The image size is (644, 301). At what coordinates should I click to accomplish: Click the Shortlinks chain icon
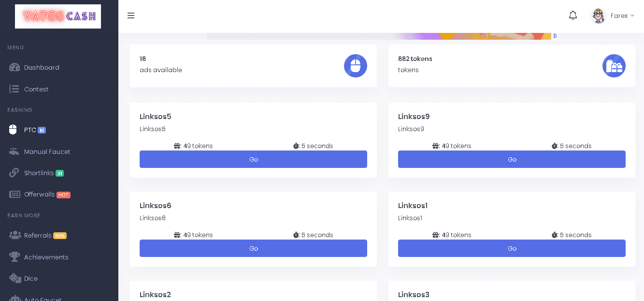coord(14,173)
